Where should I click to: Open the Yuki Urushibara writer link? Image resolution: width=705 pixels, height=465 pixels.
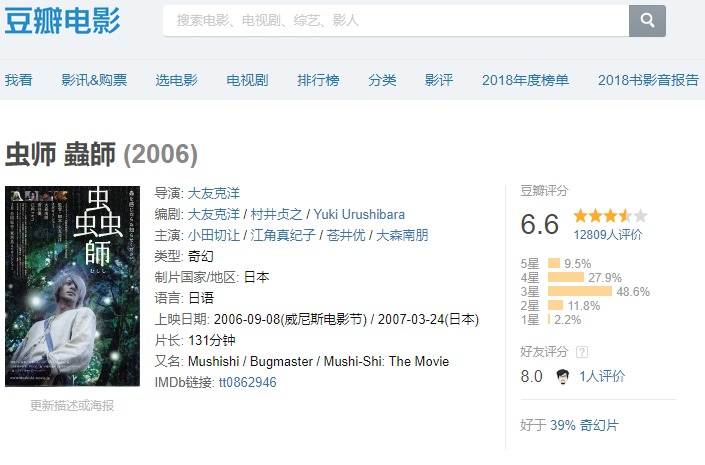(359, 215)
